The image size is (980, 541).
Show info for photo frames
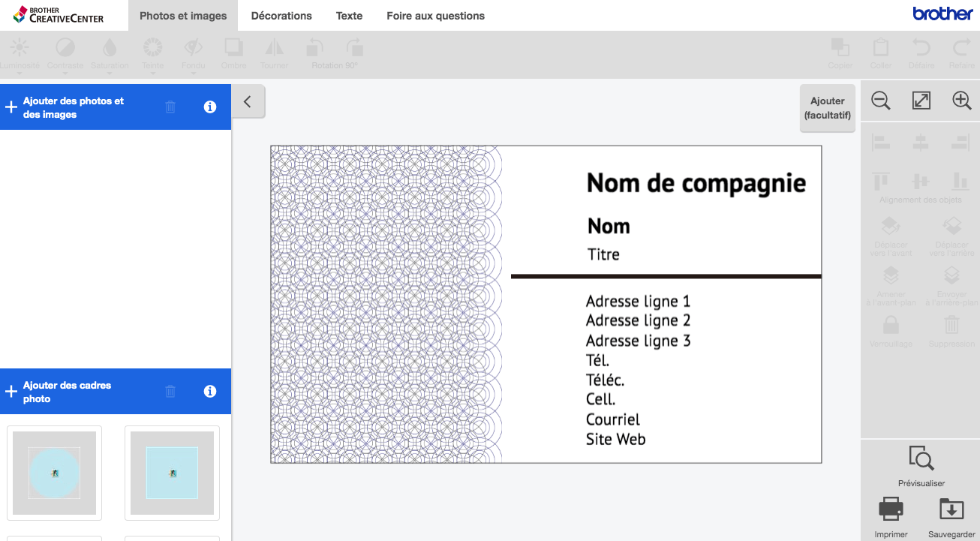coord(210,392)
